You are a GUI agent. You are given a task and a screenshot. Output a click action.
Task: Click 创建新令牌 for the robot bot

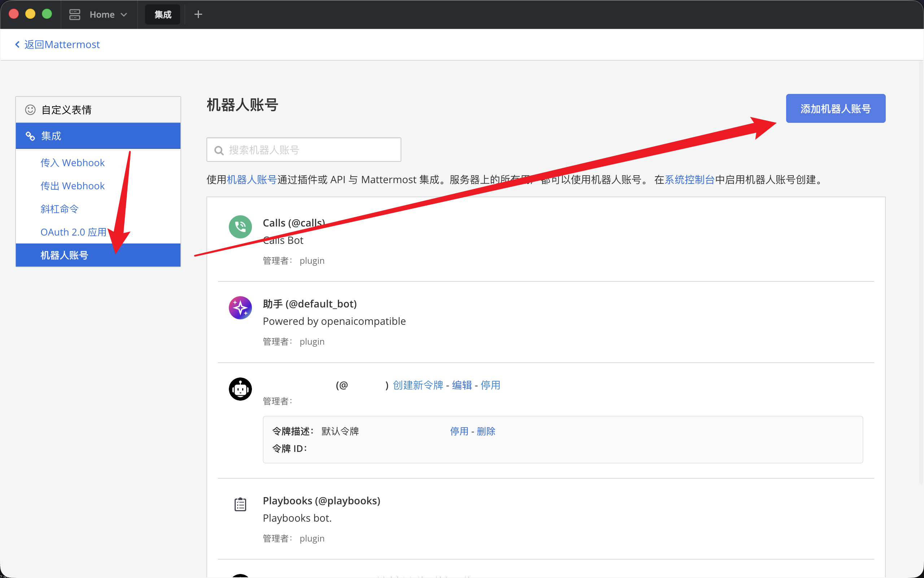pyautogui.click(x=418, y=385)
